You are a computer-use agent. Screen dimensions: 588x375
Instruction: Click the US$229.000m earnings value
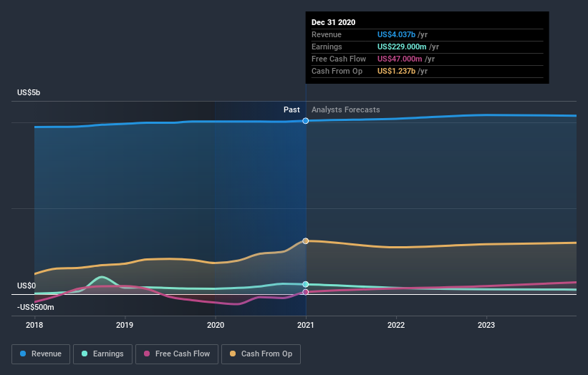(402, 47)
